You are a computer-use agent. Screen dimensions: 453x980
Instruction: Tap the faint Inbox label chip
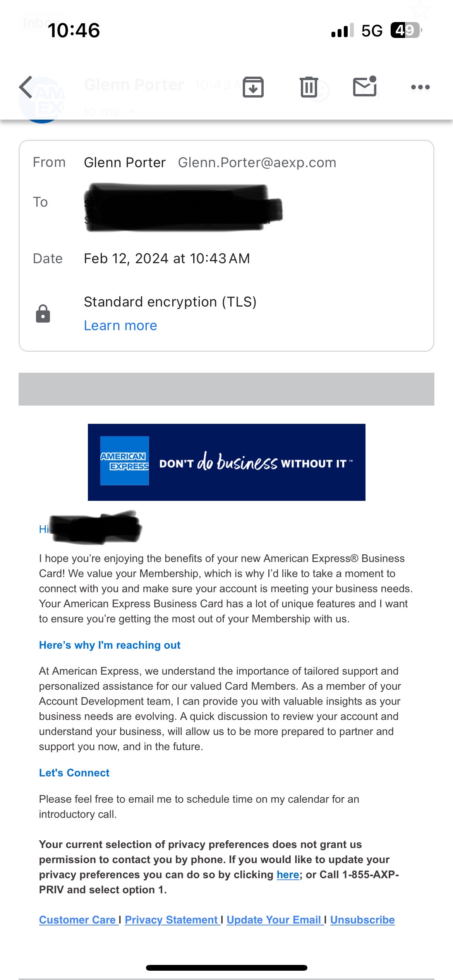click(x=39, y=23)
